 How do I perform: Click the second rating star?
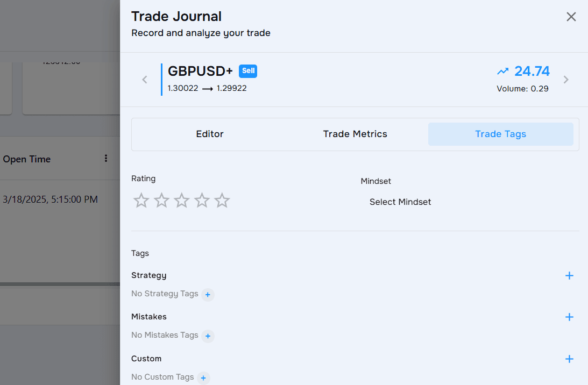click(x=161, y=200)
